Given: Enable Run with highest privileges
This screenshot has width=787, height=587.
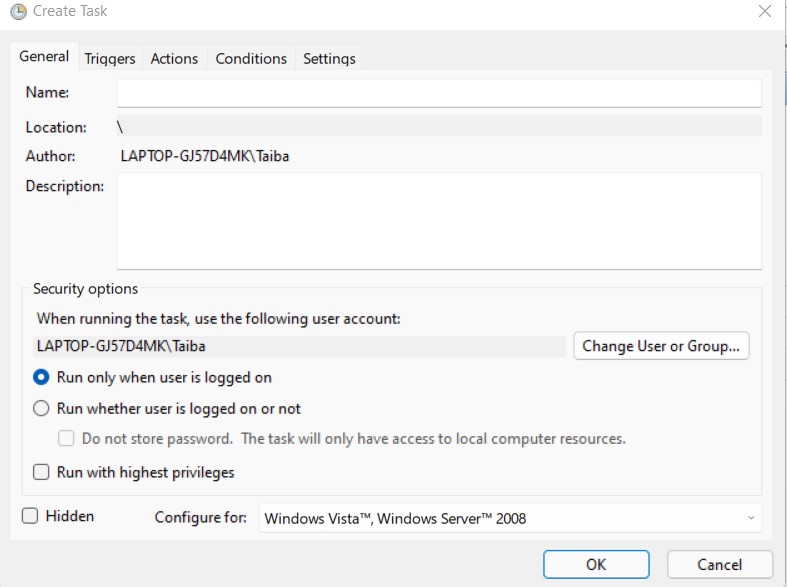Looking at the screenshot, I should click(x=42, y=472).
